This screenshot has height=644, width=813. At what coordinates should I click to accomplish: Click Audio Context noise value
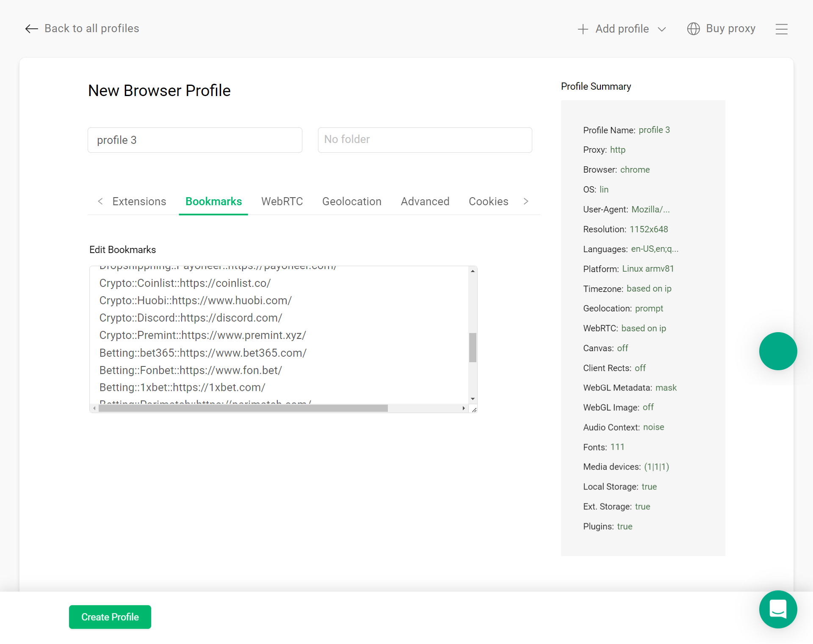[654, 427]
